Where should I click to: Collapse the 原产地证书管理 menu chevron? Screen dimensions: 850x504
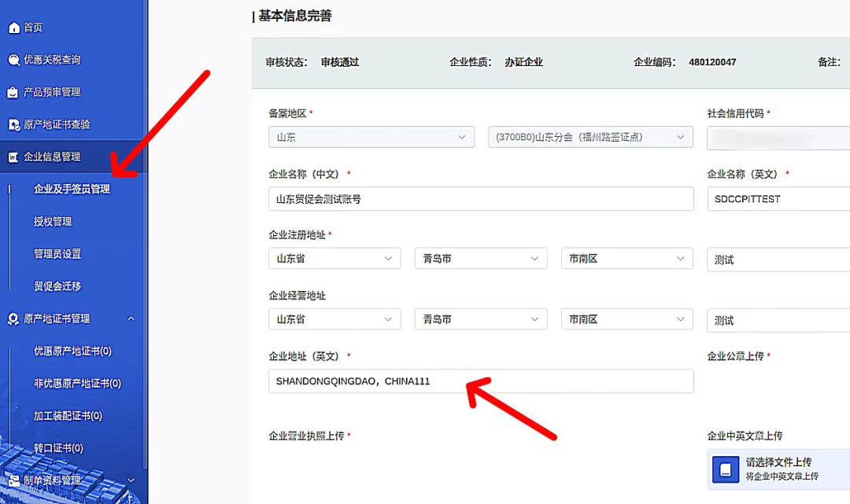(131, 319)
